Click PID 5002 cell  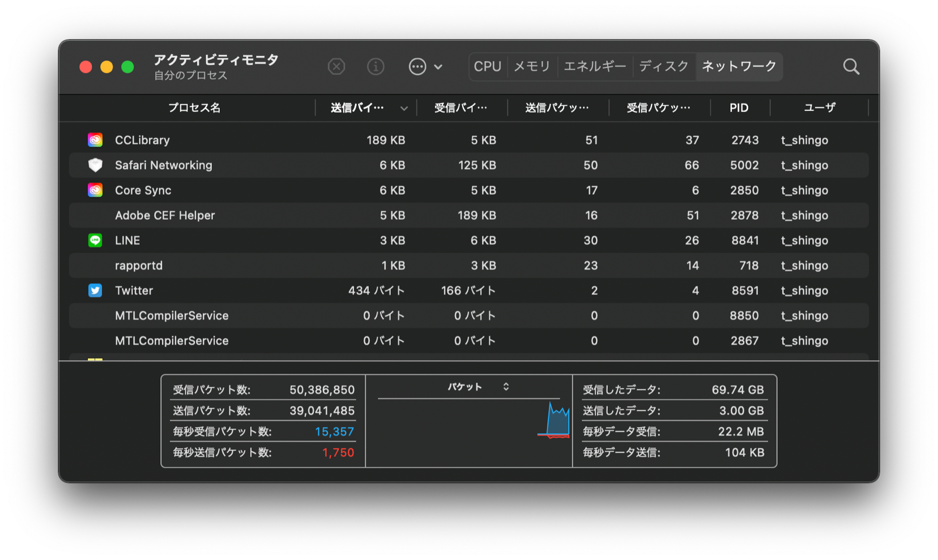pos(744,165)
